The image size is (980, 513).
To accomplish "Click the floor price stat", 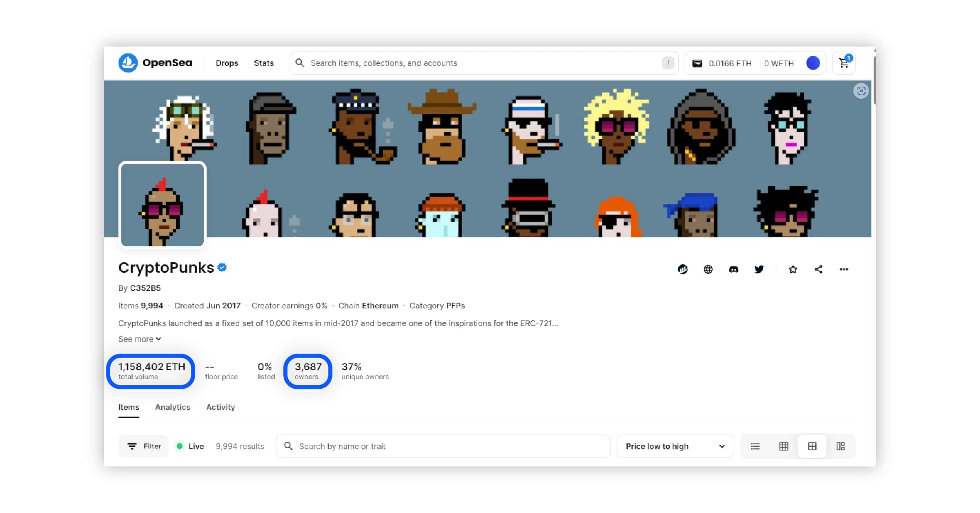I will pos(221,371).
